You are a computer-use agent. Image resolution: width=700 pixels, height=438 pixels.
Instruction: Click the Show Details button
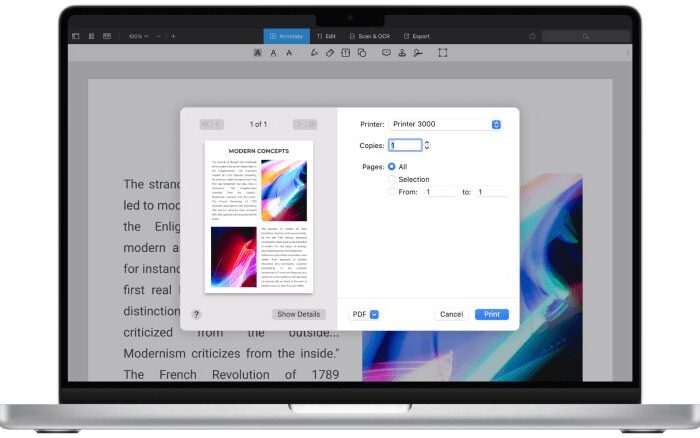coord(299,314)
